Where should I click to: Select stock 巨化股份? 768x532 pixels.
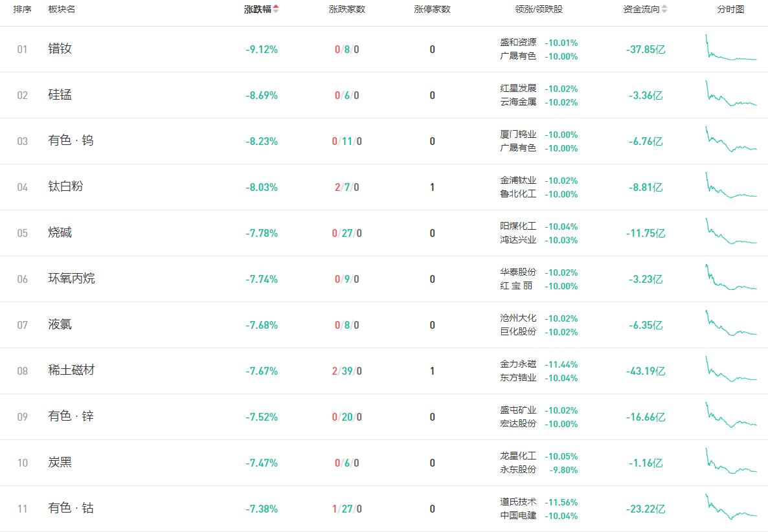pyautogui.click(x=518, y=332)
